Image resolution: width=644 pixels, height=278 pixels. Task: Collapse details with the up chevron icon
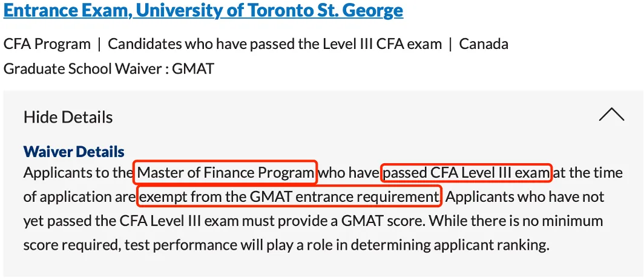point(611,115)
